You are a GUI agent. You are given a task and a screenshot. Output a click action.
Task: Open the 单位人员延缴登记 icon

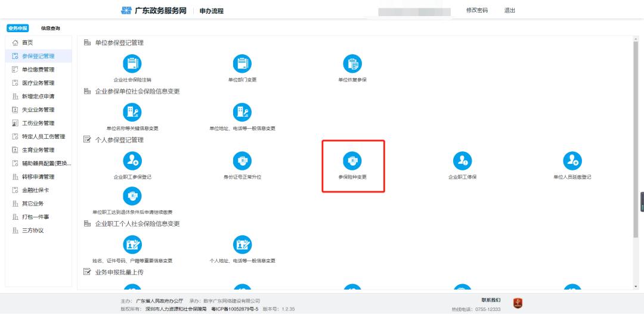[572, 161]
